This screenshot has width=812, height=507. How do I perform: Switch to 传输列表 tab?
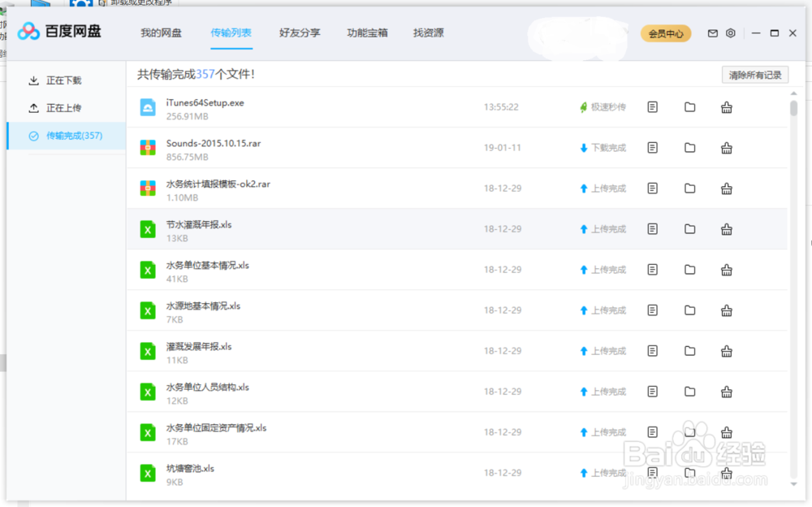tap(231, 32)
